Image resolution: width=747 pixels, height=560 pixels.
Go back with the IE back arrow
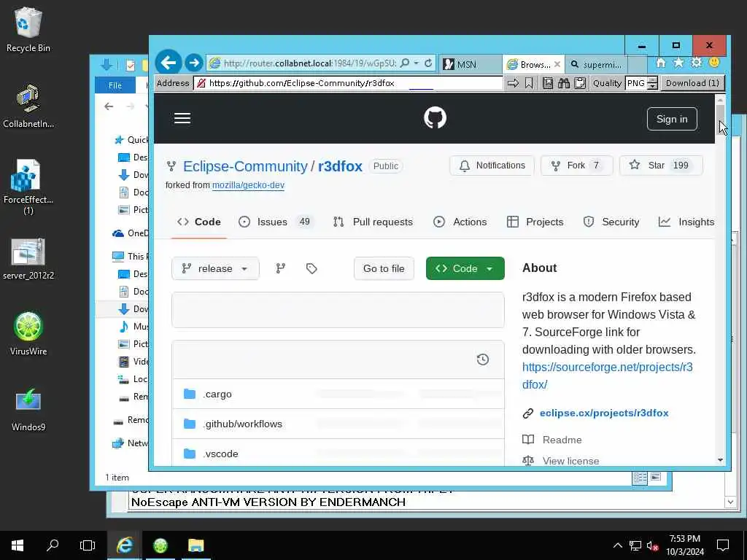[169, 63]
